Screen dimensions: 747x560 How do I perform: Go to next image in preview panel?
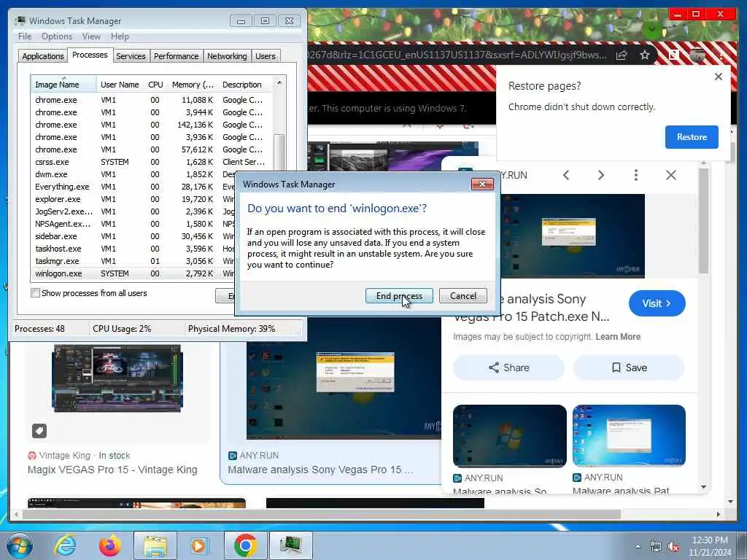point(601,175)
